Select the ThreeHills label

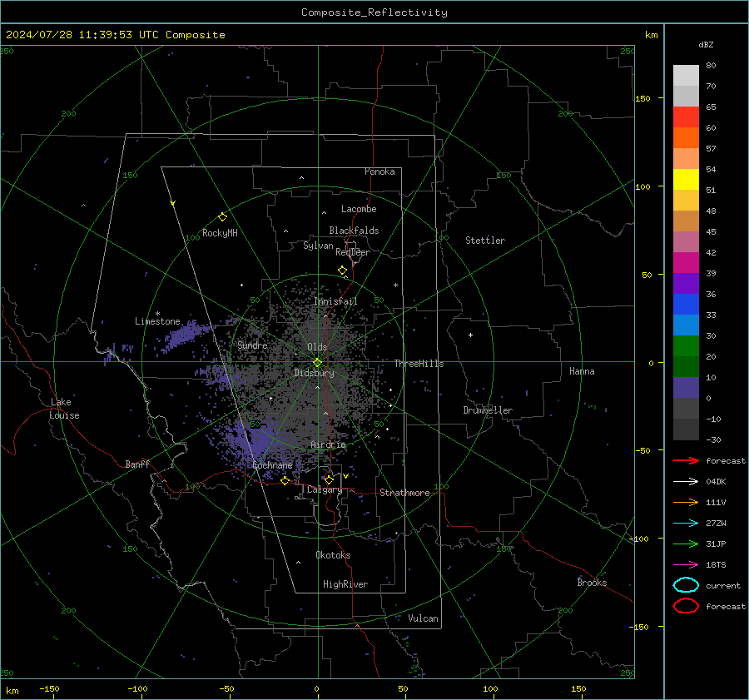[419, 364]
